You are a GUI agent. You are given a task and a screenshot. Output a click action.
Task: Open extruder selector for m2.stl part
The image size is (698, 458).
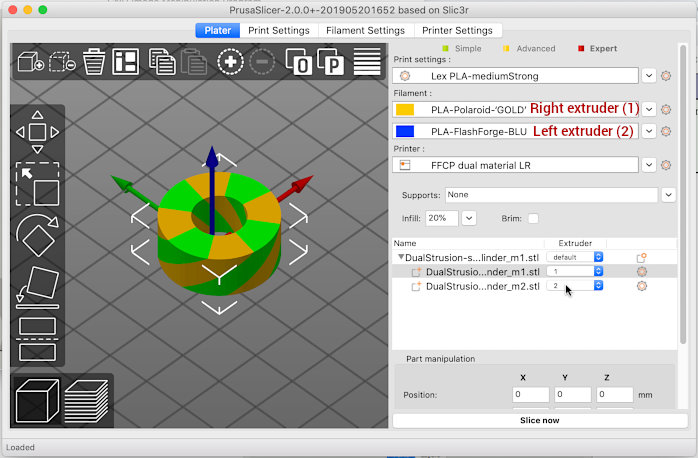point(575,286)
